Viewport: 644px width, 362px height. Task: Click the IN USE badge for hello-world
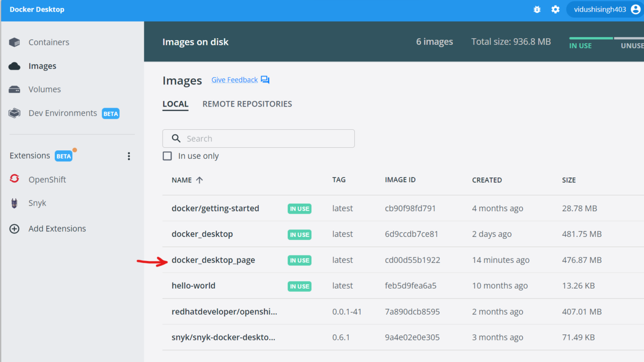[299, 286]
